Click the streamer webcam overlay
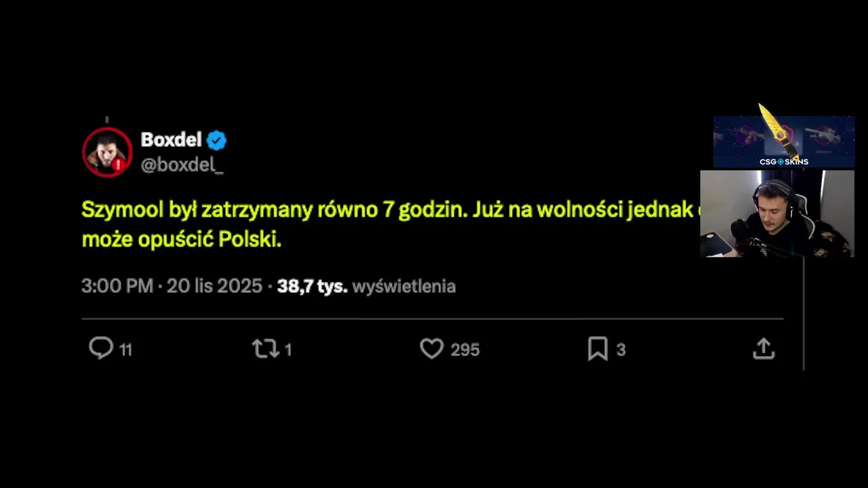 coord(776,213)
